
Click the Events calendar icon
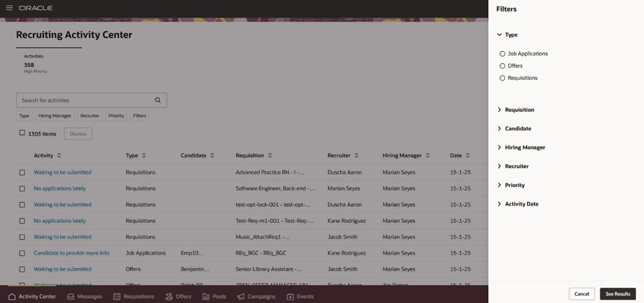pos(291,296)
